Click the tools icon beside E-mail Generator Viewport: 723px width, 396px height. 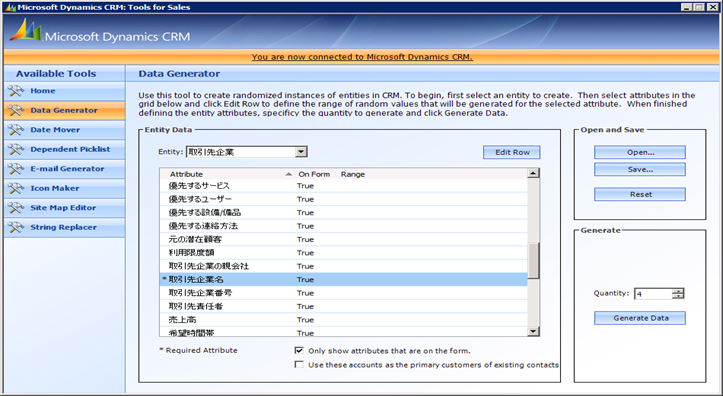(16, 169)
